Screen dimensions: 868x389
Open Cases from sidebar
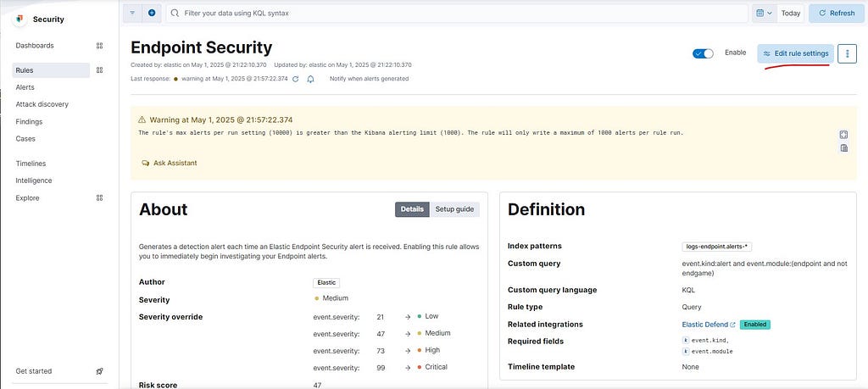25,138
